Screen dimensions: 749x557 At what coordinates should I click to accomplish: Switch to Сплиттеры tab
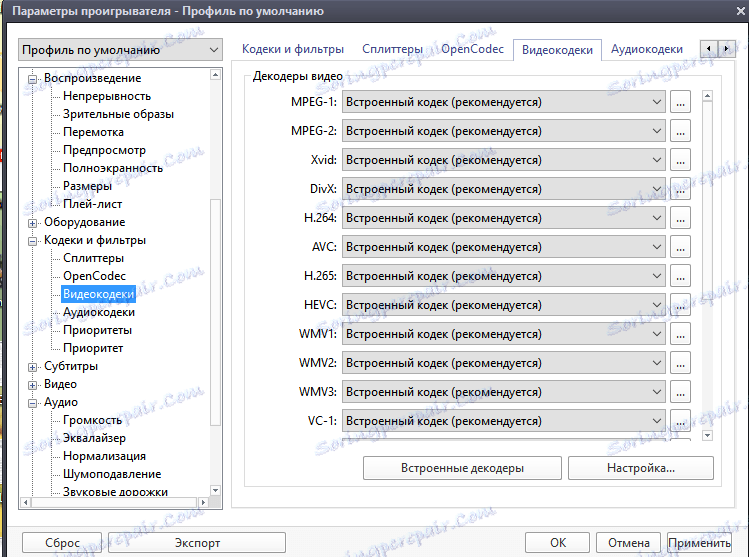coord(392,49)
